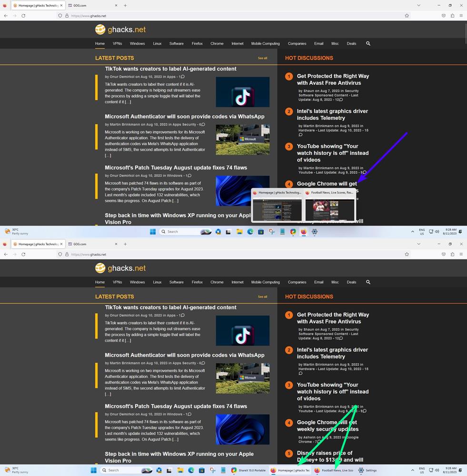Click tracking protection shield in upper address bar
Screen dimensions: 467x476
60,16
